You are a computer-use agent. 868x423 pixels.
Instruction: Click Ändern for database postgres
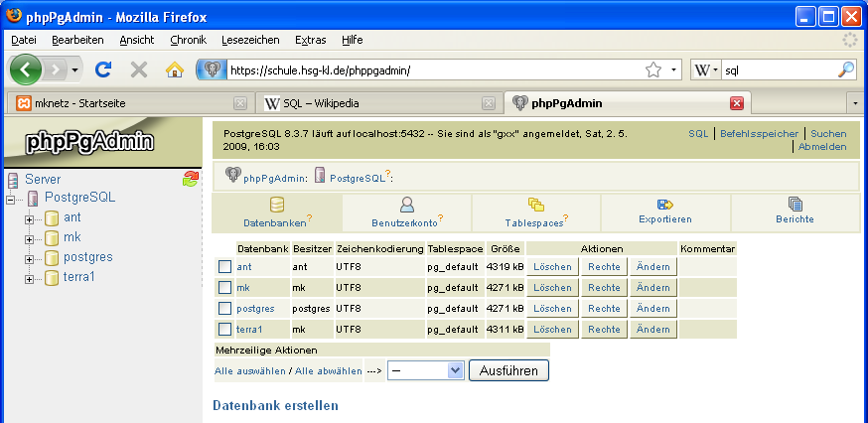[653, 309]
